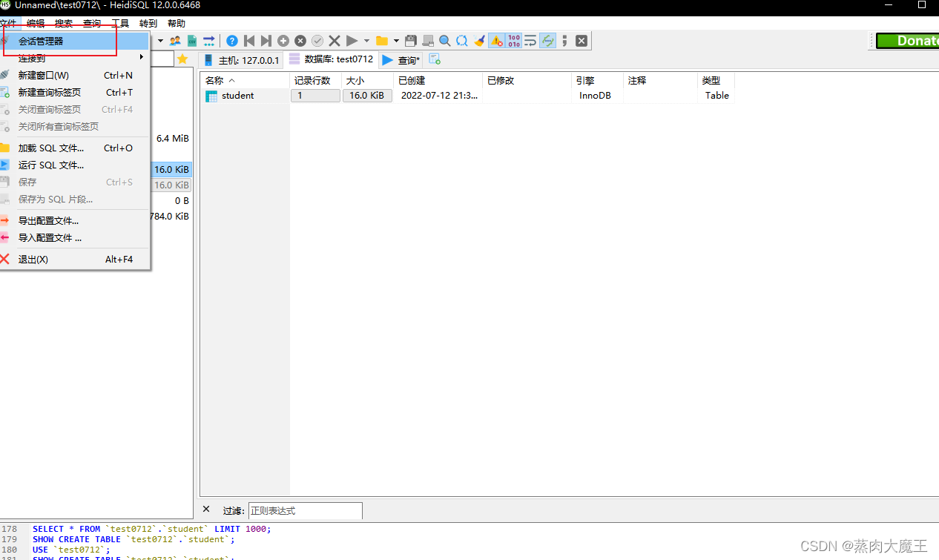Open the 帮助 menu
Screen dimensions: 939x560
pyautogui.click(x=177, y=24)
